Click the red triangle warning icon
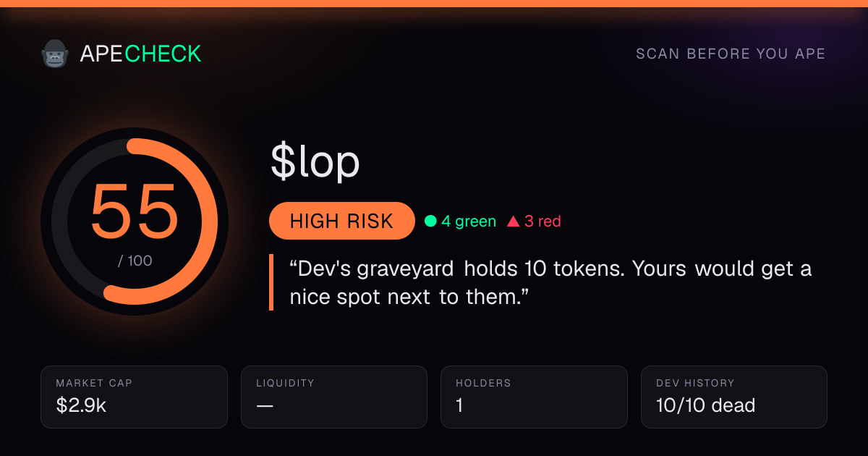The width and height of the screenshot is (868, 456). point(514,221)
